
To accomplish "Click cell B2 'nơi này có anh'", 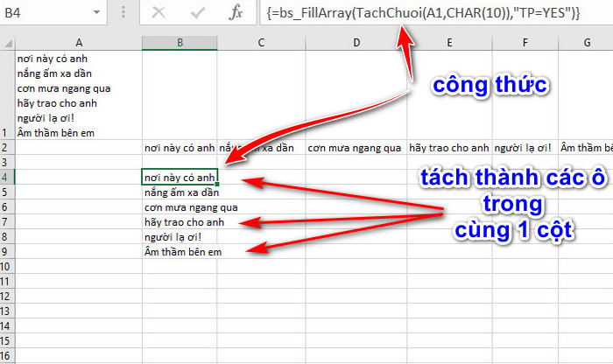I will coord(180,147).
